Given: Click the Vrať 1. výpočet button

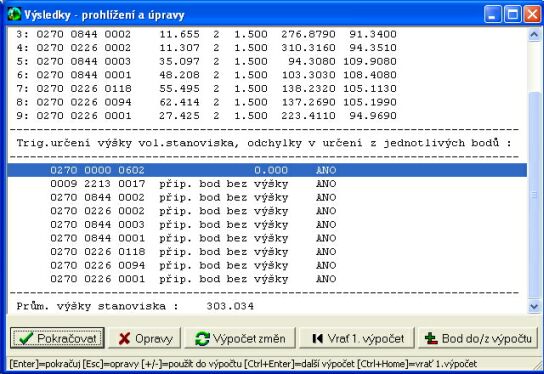Looking at the screenshot, I should tap(357, 338).
